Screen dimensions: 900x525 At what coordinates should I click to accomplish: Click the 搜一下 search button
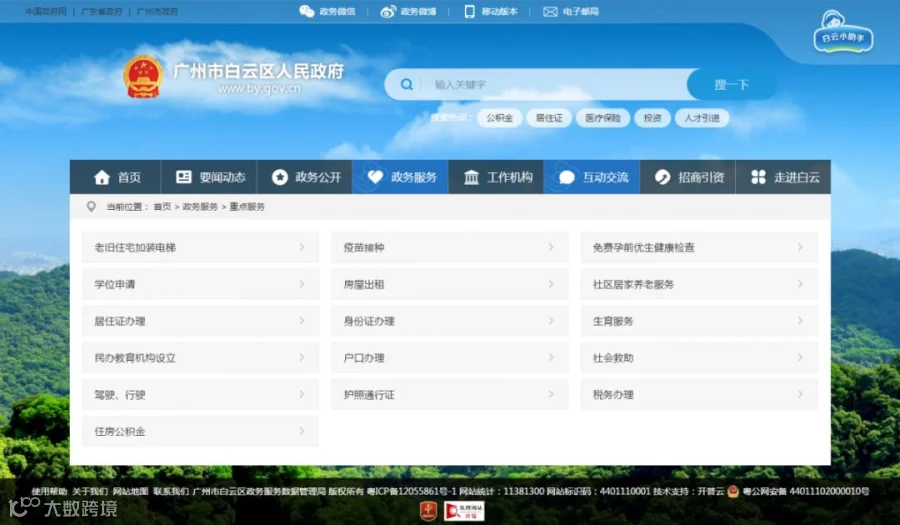point(732,84)
